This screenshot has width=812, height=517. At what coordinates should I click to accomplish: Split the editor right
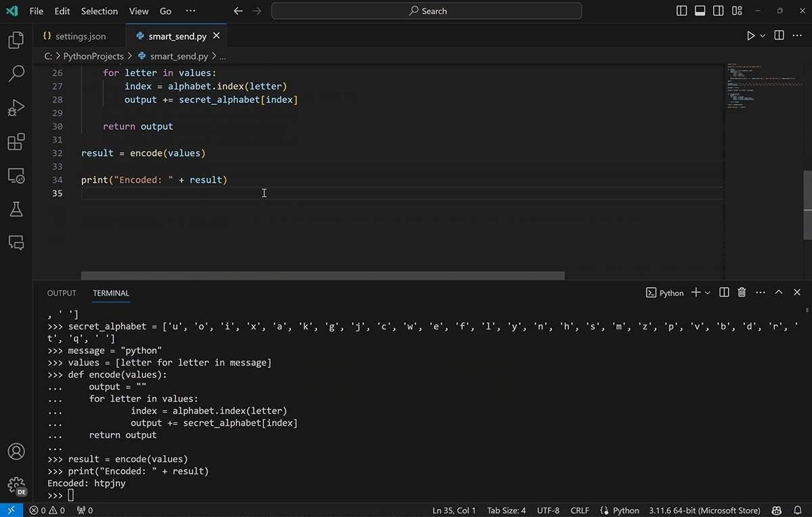click(x=779, y=36)
